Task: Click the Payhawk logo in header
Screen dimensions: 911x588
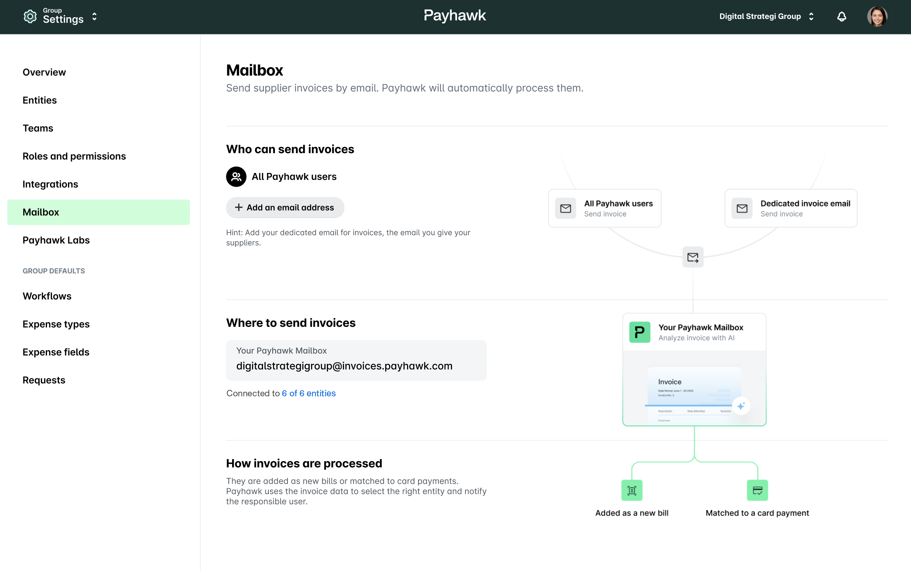Action: click(455, 16)
